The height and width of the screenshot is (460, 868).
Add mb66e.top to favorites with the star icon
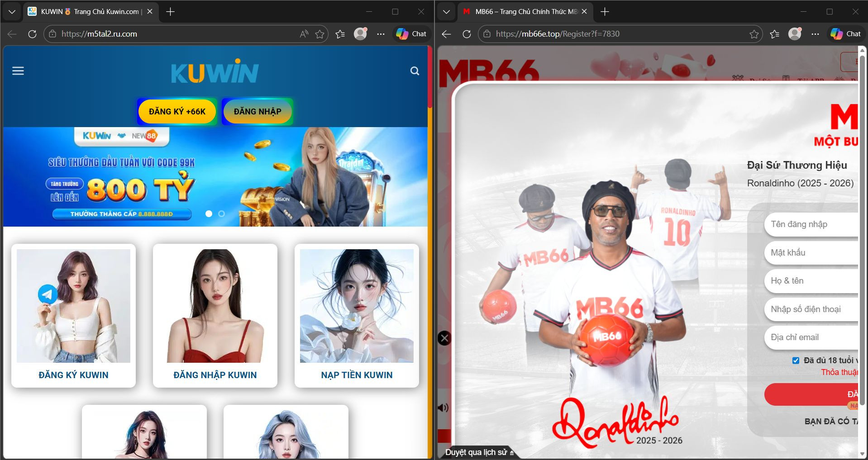coord(754,34)
